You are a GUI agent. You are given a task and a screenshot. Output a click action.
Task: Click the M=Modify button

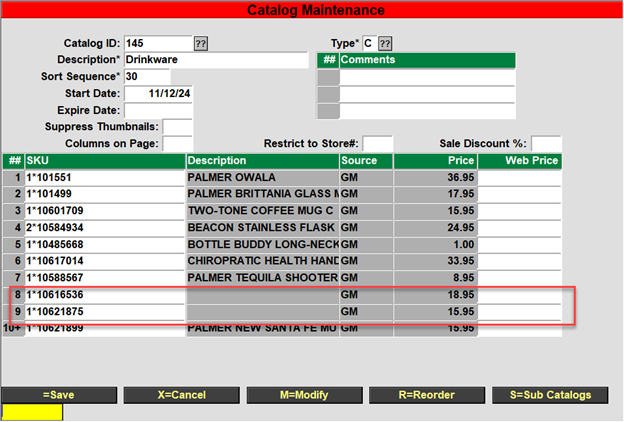(304, 394)
